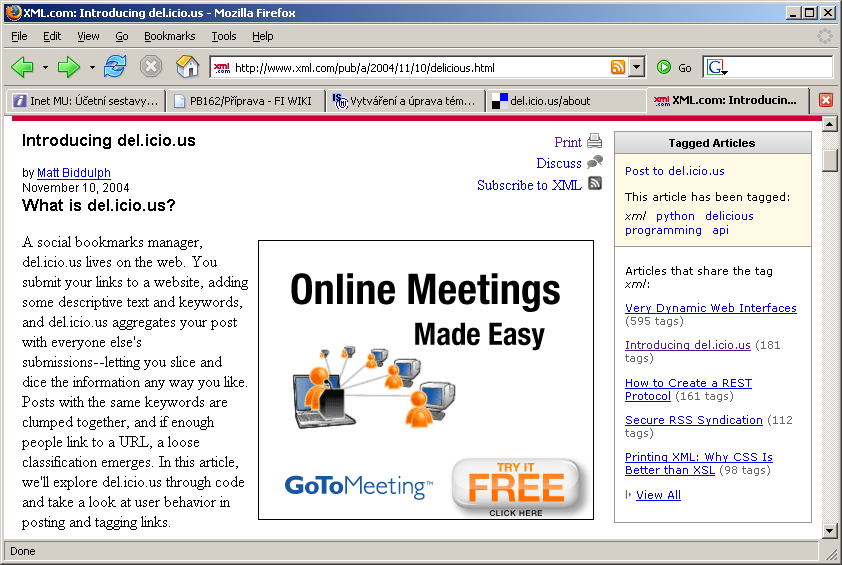This screenshot has width=842, height=565.
Task: Open Printing XML: Why CSS Is Better link
Action: point(698,463)
